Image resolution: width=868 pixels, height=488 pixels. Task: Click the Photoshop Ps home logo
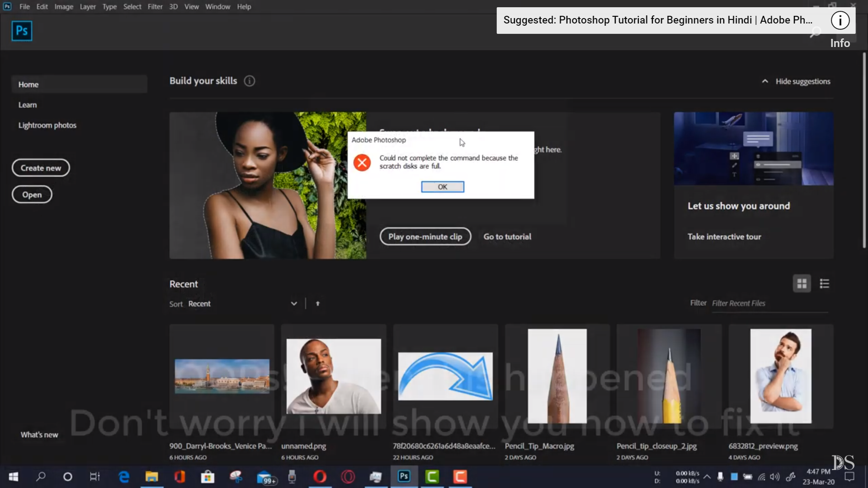[x=22, y=31]
